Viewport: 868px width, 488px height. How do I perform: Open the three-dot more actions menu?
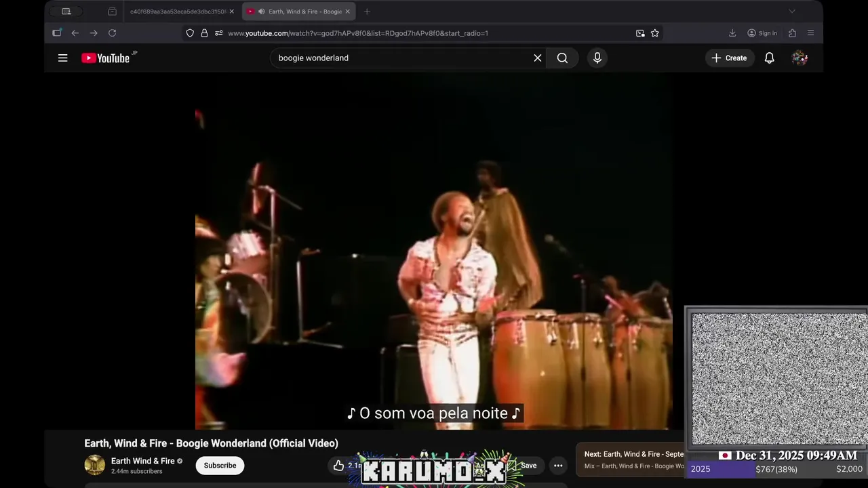pyautogui.click(x=558, y=466)
